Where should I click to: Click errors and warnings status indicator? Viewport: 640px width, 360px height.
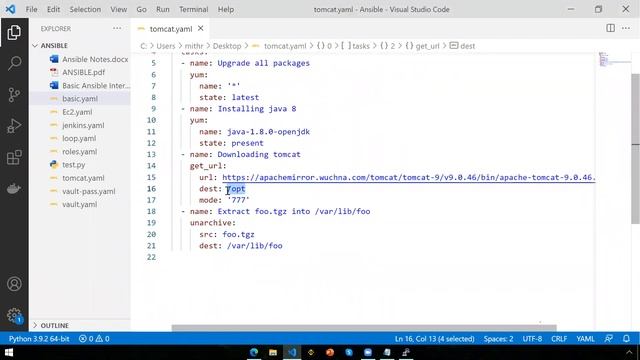tap(94, 339)
